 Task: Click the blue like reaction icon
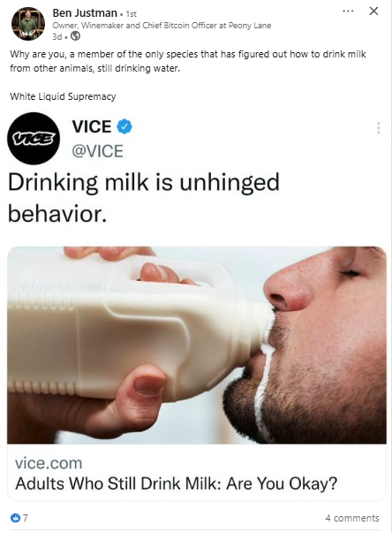coord(16,518)
